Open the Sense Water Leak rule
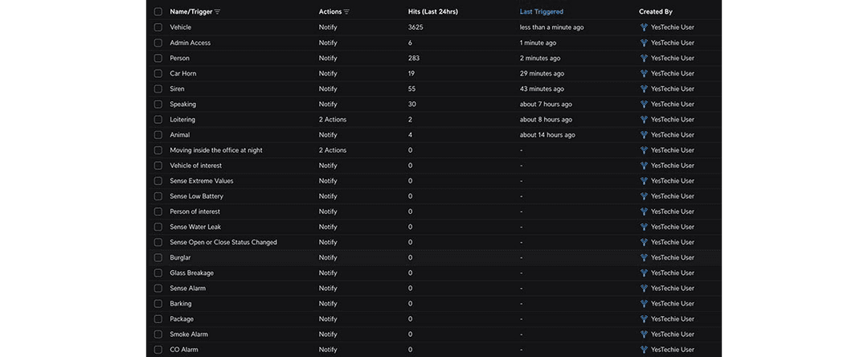This screenshot has height=357, width=868. click(x=195, y=227)
